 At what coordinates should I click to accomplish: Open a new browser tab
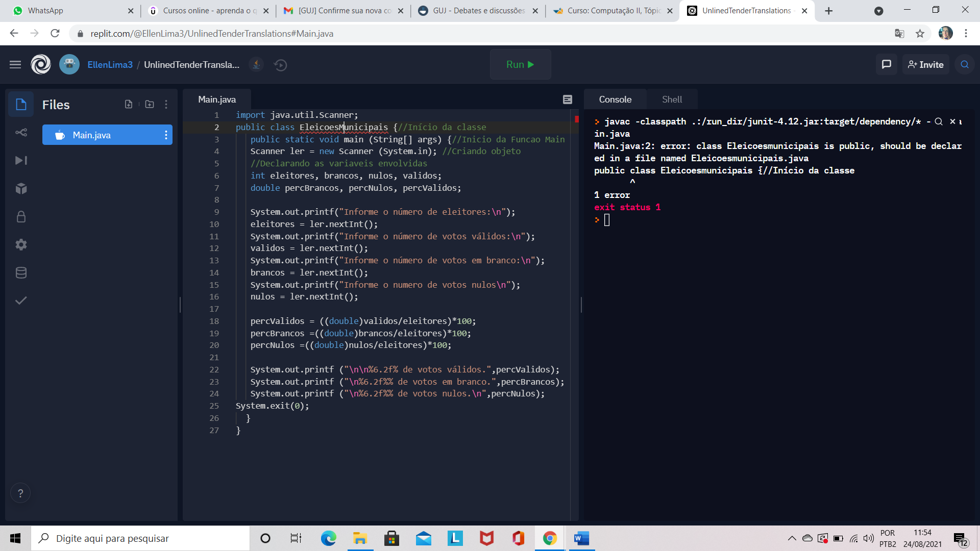tap(829, 11)
